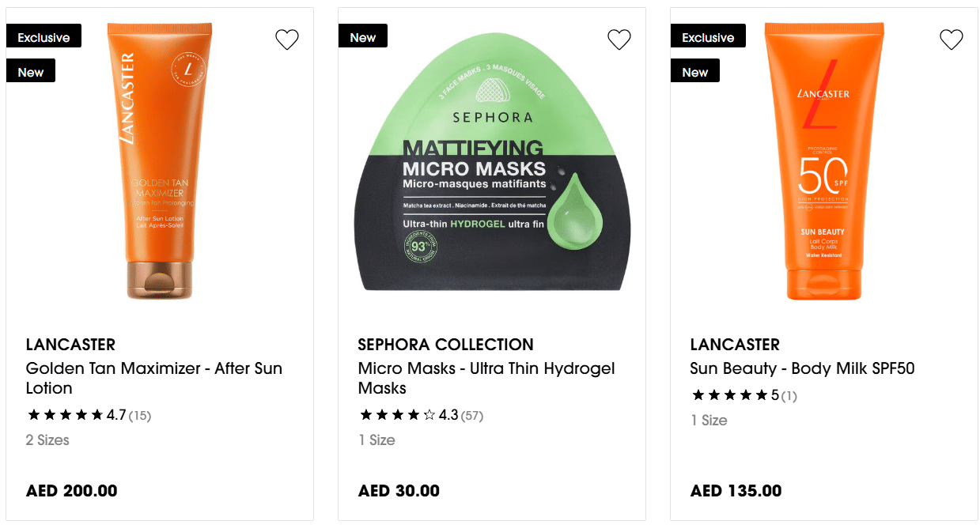The image size is (980, 532).
Task: Favorite the Sephora Micro Masks heart
Action: [619, 40]
